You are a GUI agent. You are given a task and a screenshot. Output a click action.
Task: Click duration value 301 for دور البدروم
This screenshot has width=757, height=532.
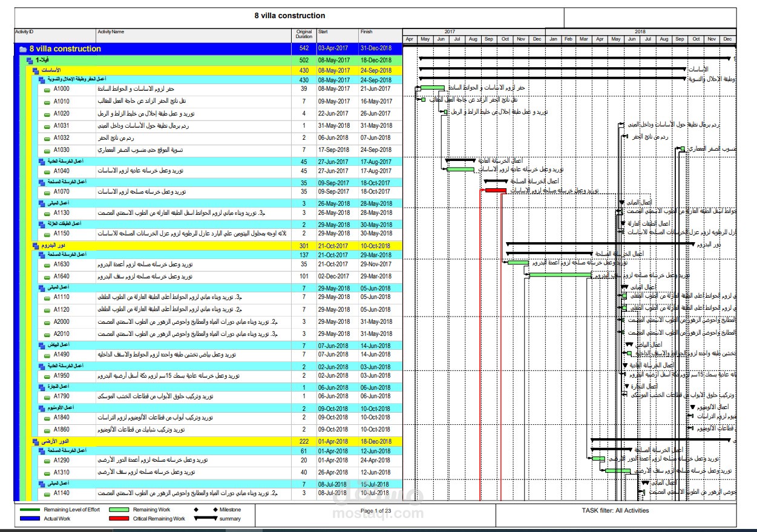304,246
